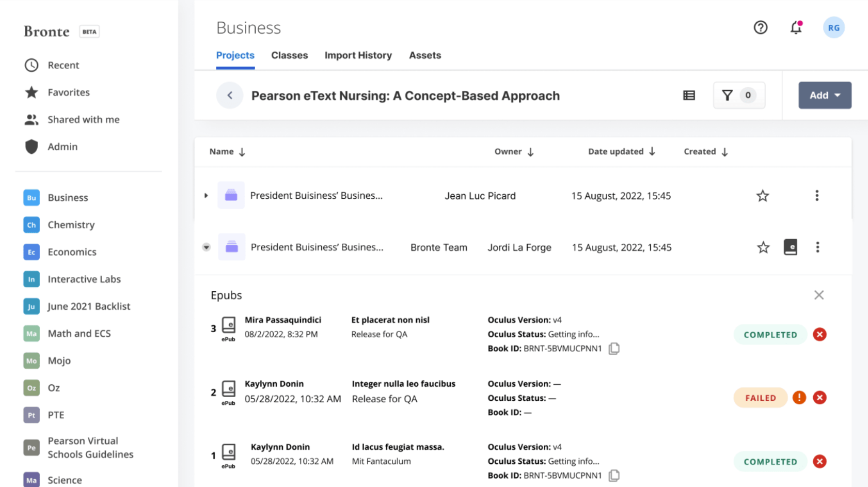Viewport: 868px width, 487px height.
Task: Click ePub icon for version 1
Action: [228, 456]
